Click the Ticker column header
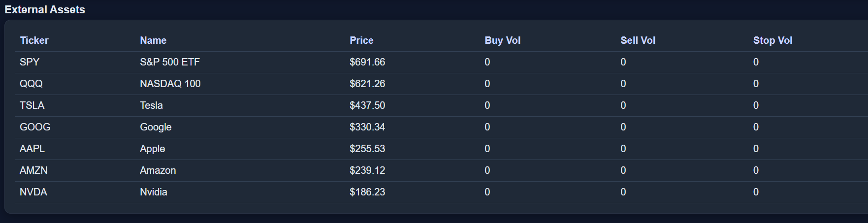Viewport: 868px width, 223px height. (x=34, y=40)
